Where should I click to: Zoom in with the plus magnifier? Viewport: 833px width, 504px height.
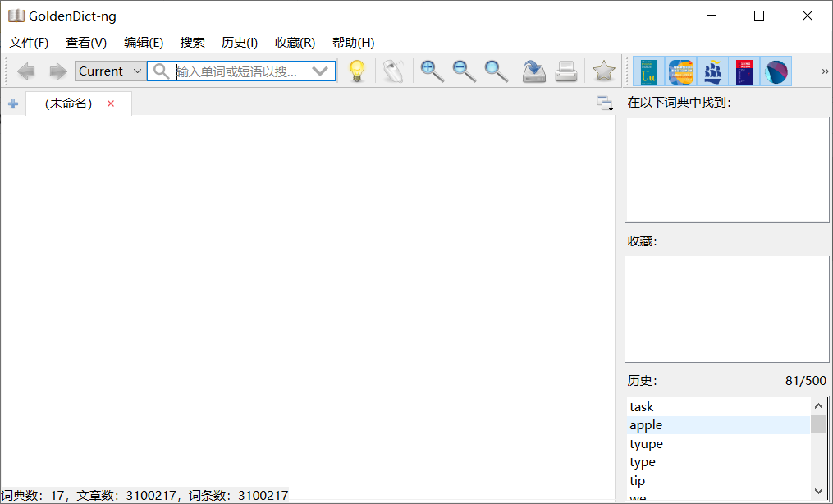click(x=432, y=71)
